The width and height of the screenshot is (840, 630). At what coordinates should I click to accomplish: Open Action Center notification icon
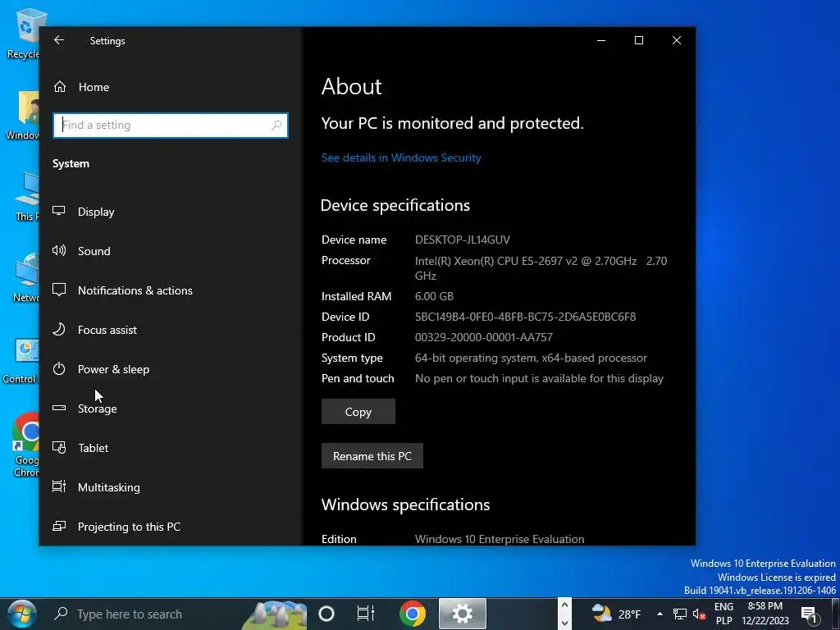[x=810, y=614]
